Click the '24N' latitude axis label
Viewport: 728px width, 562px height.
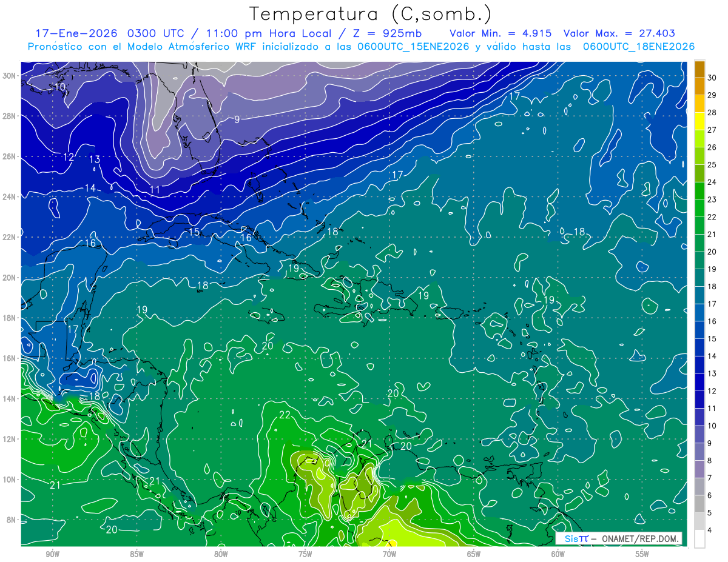click(9, 197)
